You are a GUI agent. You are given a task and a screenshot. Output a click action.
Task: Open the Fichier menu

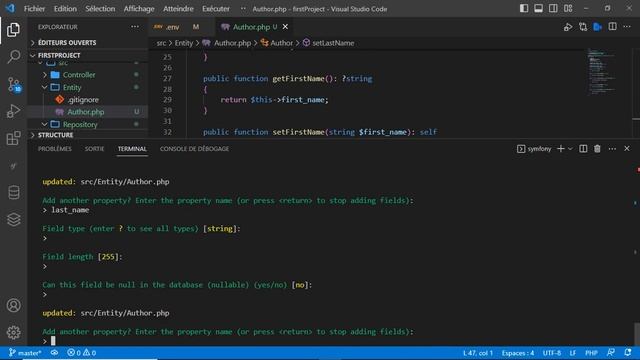(34, 9)
